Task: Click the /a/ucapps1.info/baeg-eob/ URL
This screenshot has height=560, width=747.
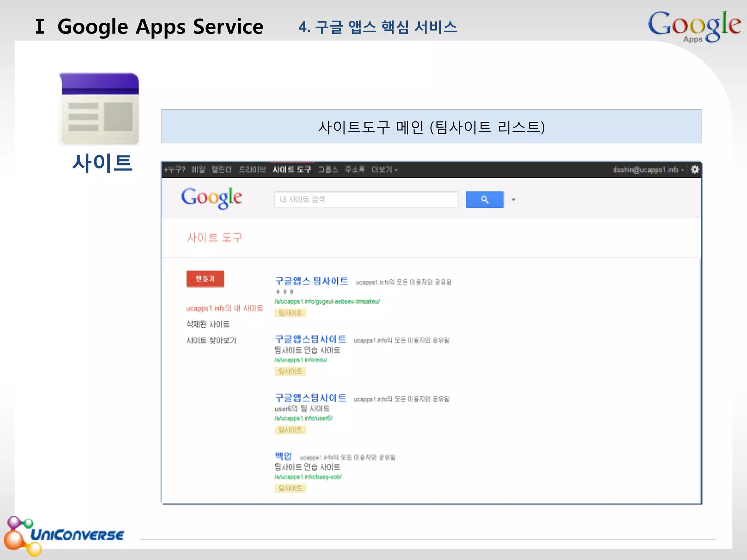Action: coord(308,477)
